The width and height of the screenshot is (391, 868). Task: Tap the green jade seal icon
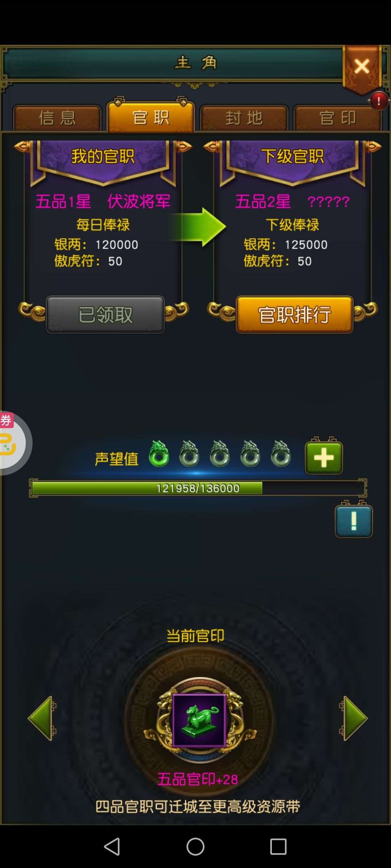coord(199,720)
